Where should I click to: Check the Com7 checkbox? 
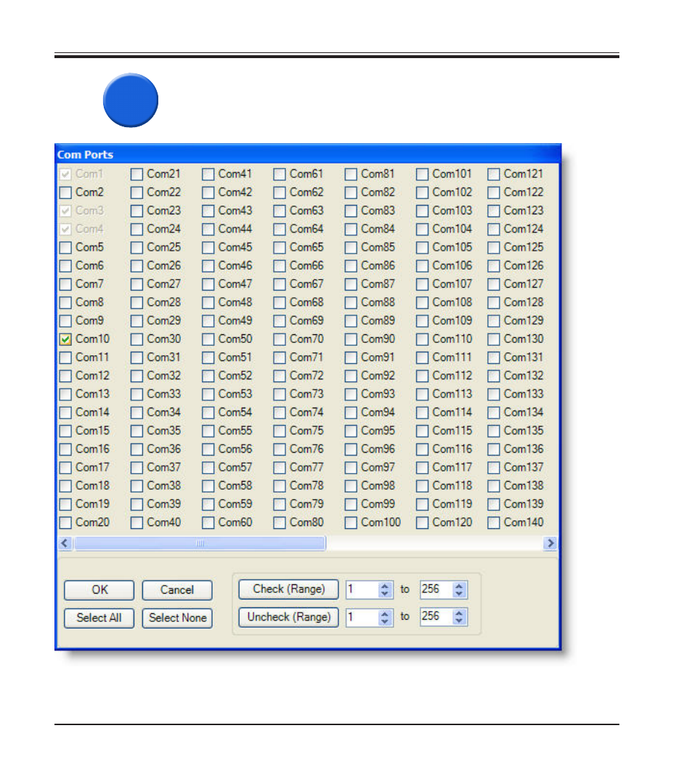coord(65,284)
